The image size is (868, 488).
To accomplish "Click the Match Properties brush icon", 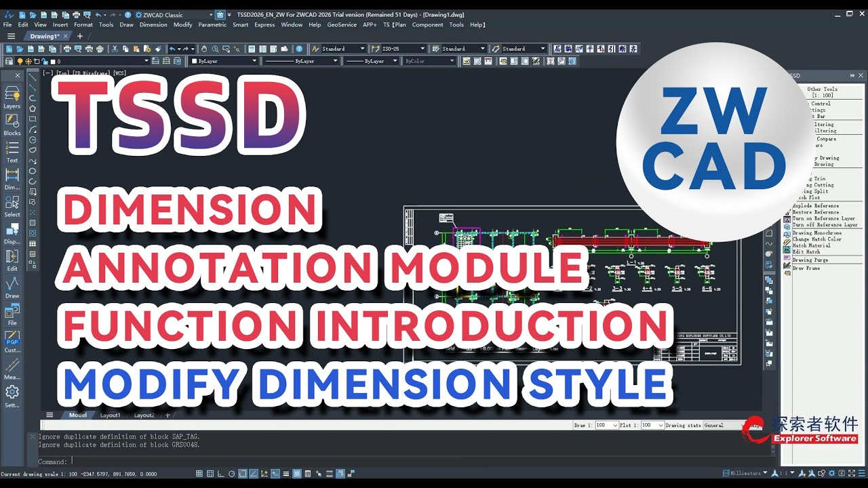I will (158, 49).
